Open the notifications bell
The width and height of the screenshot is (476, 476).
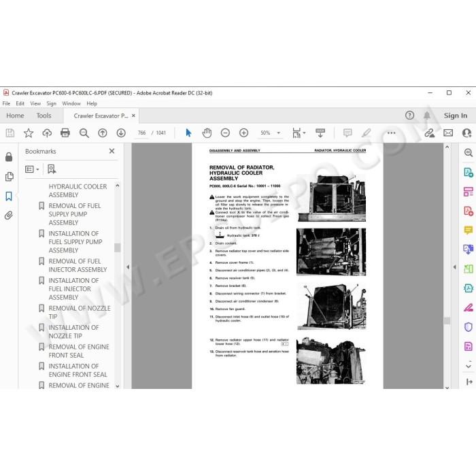click(427, 116)
